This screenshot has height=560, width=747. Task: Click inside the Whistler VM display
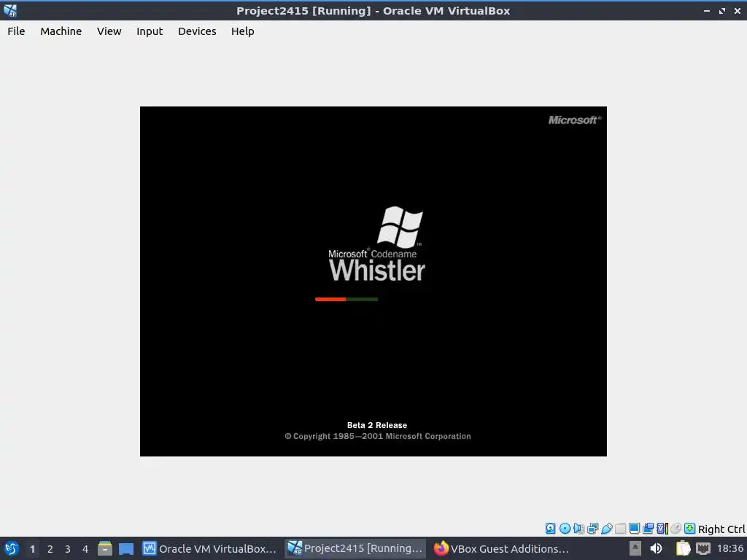pyautogui.click(x=373, y=281)
